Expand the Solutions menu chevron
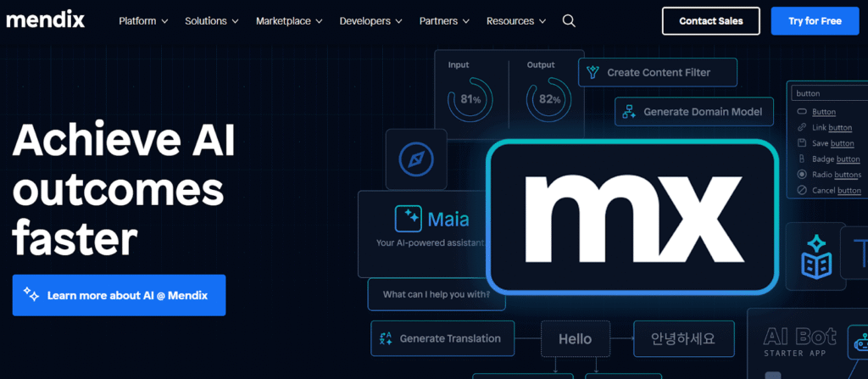This screenshot has height=379, width=868. 236,21
